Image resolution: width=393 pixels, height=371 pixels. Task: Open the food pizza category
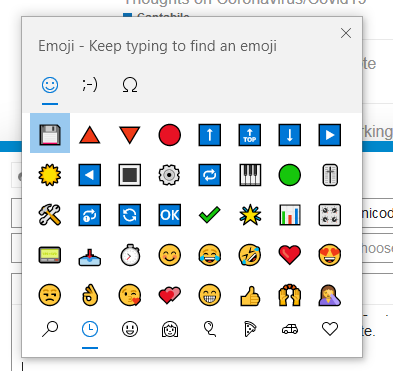pyautogui.click(x=250, y=329)
